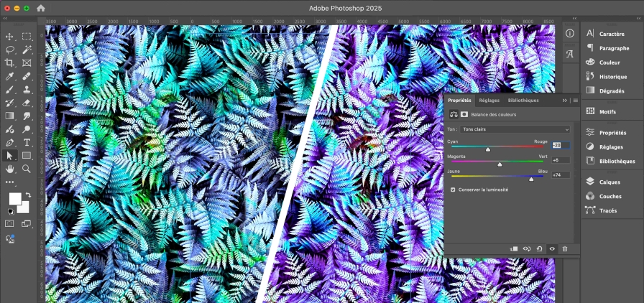Select the Smudge tool
644x303 pixels.
(x=27, y=116)
